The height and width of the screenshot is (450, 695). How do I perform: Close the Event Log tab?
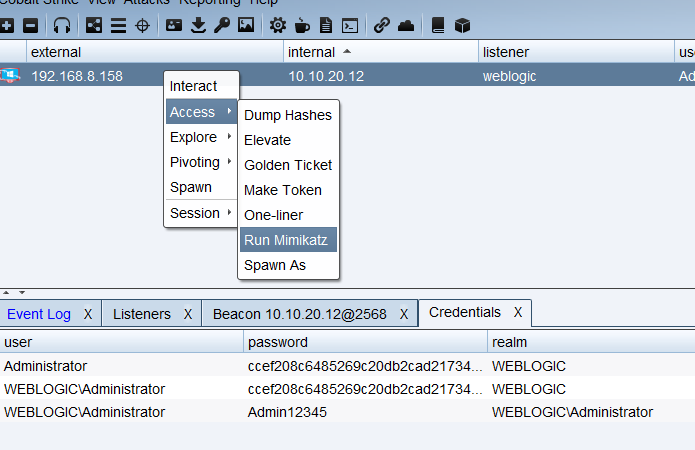pyautogui.click(x=88, y=314)
